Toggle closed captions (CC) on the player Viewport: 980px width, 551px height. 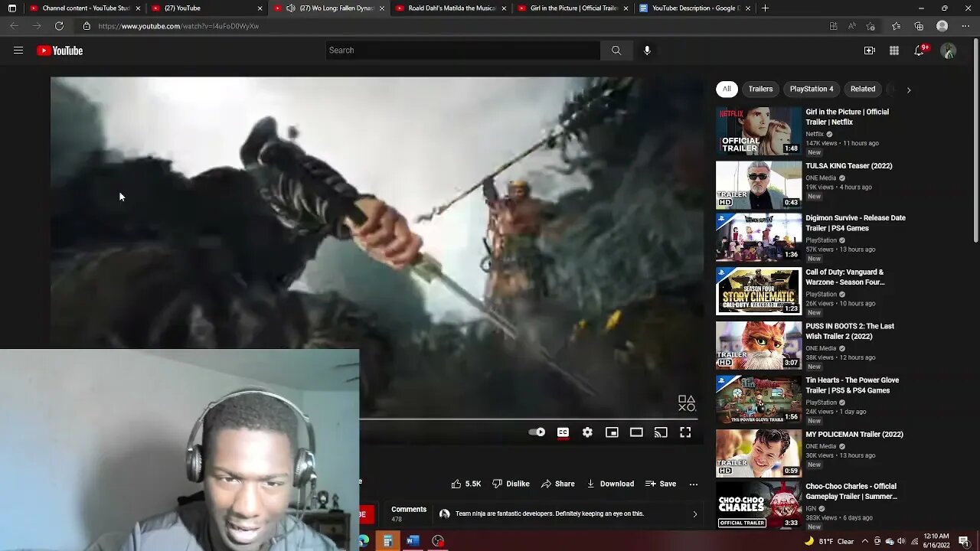(563, 432)
